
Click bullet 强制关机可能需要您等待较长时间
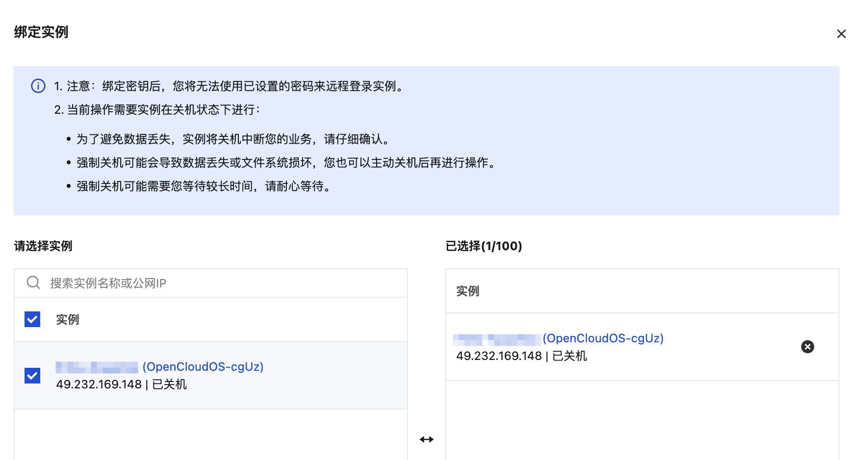[204, 186]
